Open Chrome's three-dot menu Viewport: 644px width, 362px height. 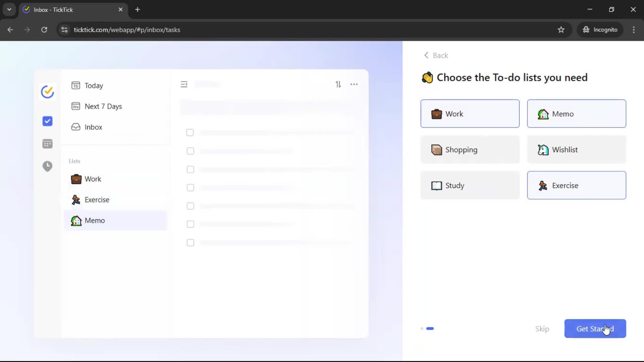tap(633, 30)
